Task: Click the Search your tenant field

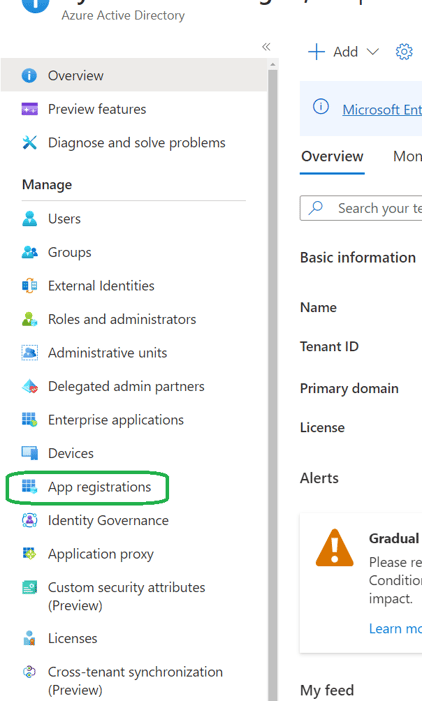Action: coord(361,208)
